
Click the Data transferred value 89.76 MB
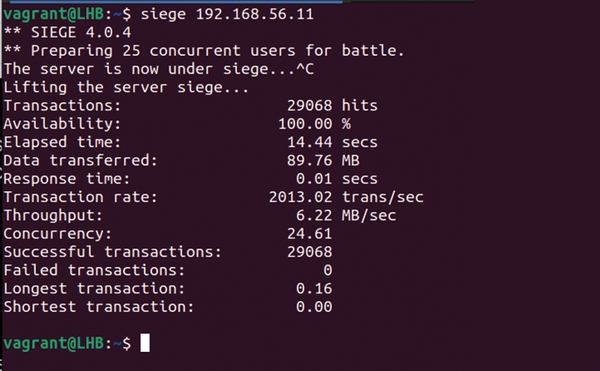323,161
